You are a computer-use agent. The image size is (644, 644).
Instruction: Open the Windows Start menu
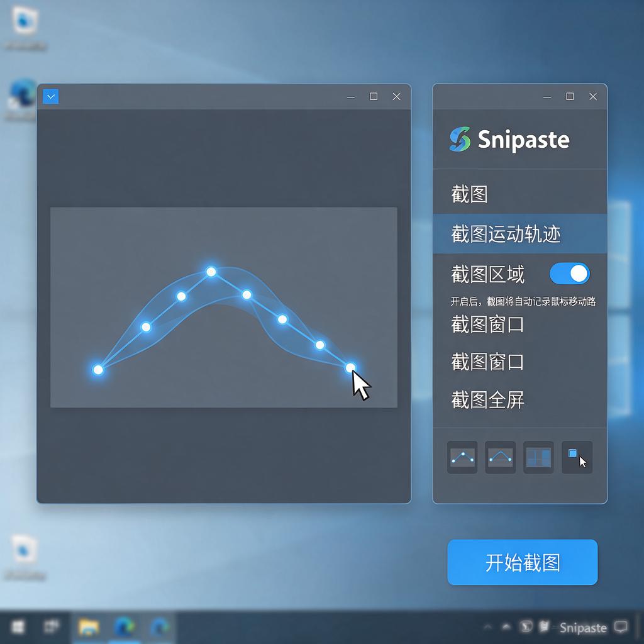(18, 627)
